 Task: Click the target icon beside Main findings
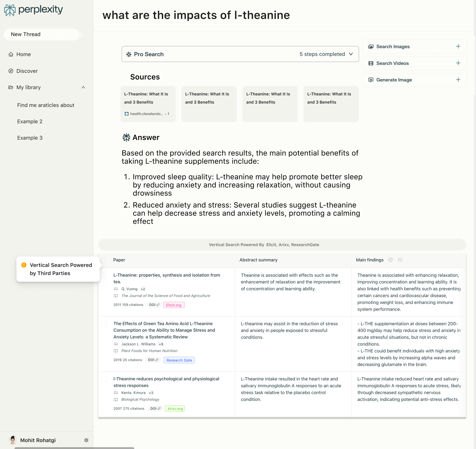pos(390,260)
